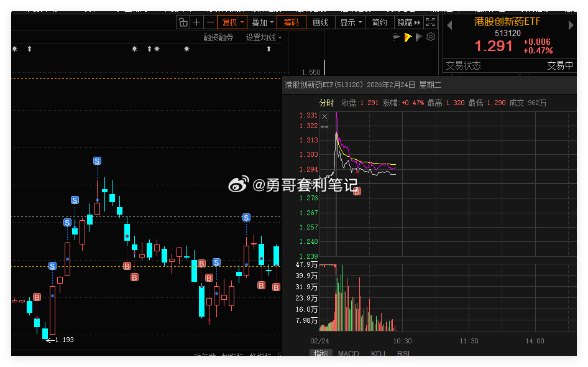Click the yellow flag marker icon
The height and width of the screenshot is (367, 588).
pyautogui.click(x=408, y=36)
